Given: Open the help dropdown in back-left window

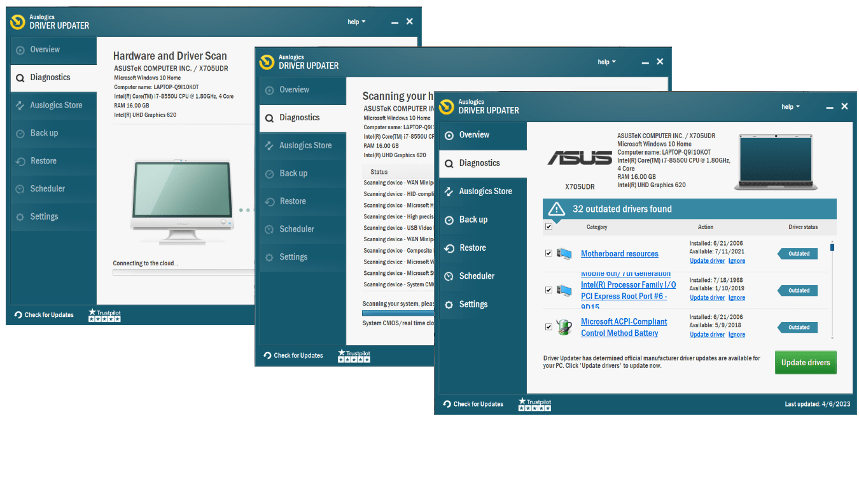Looking at the screenshot, I should pyautogui.click(x=356, y=22).
